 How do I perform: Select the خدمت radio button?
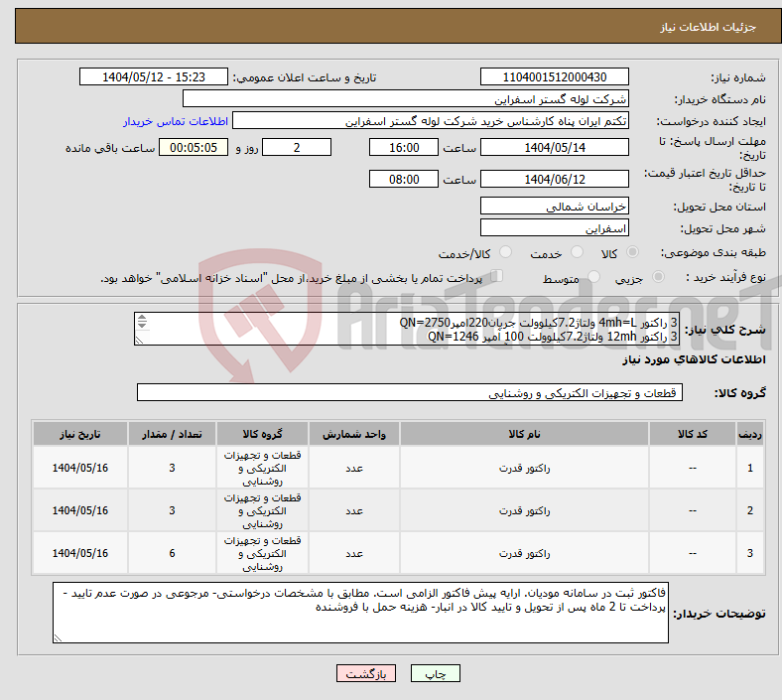(x=577, y=252)
